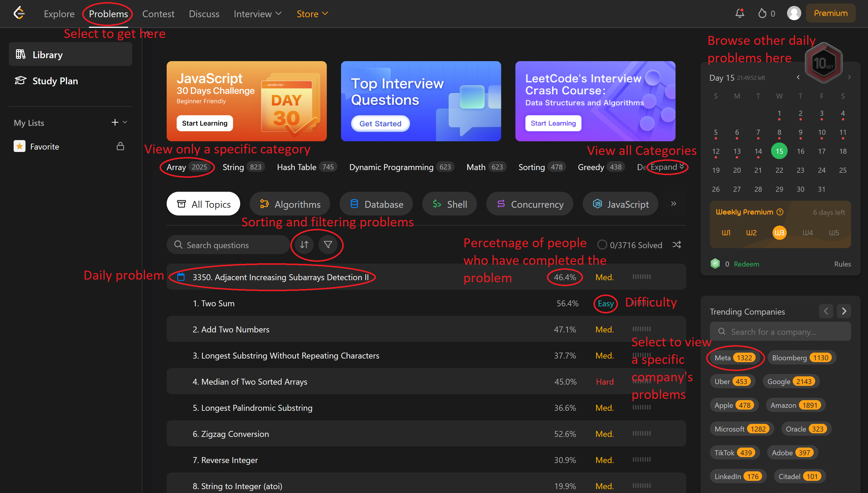Toggle the 0/3716 Solved progress circle

pos(602,245)
